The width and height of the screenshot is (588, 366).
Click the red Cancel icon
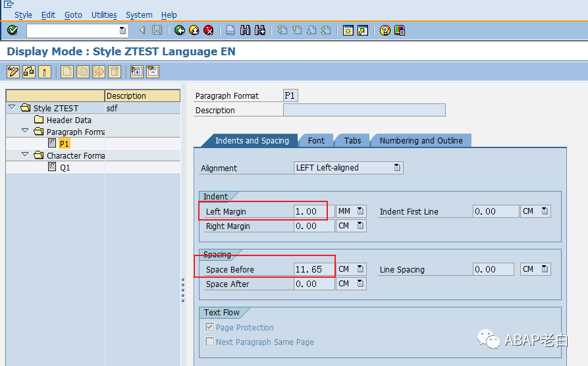(x=209, y=30)
